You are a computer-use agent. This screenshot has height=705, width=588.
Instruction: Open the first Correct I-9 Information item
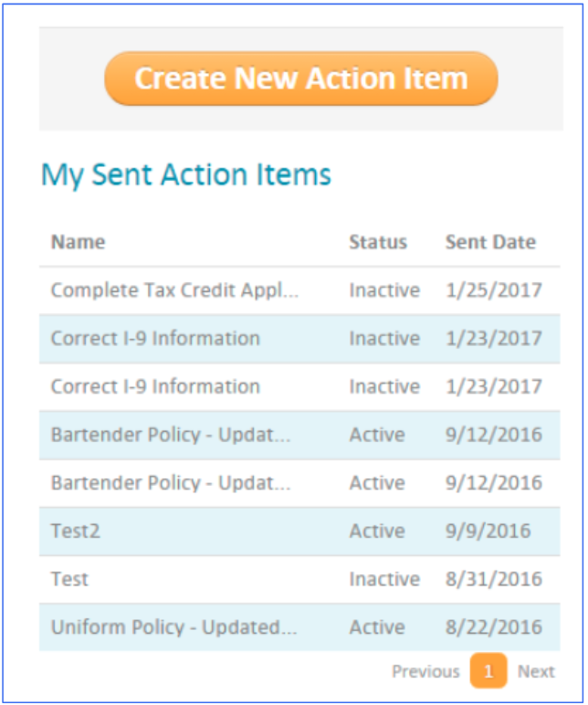point(155,338)
